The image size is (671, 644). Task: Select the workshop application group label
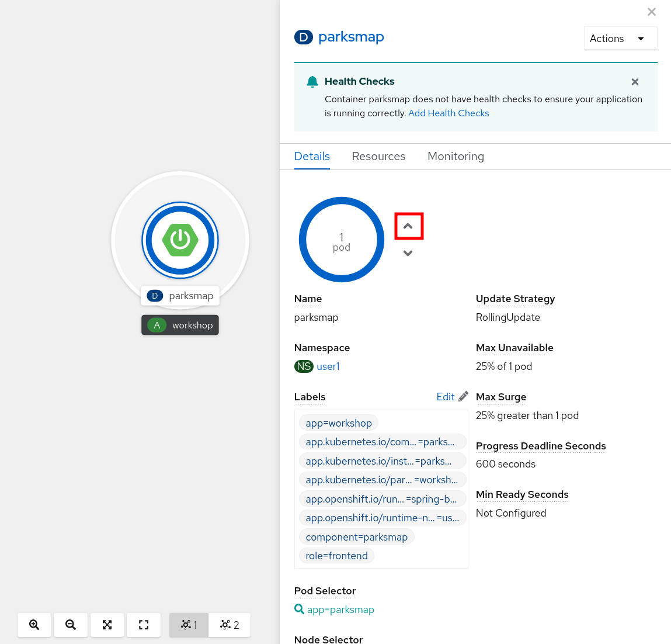pos(180,326)
